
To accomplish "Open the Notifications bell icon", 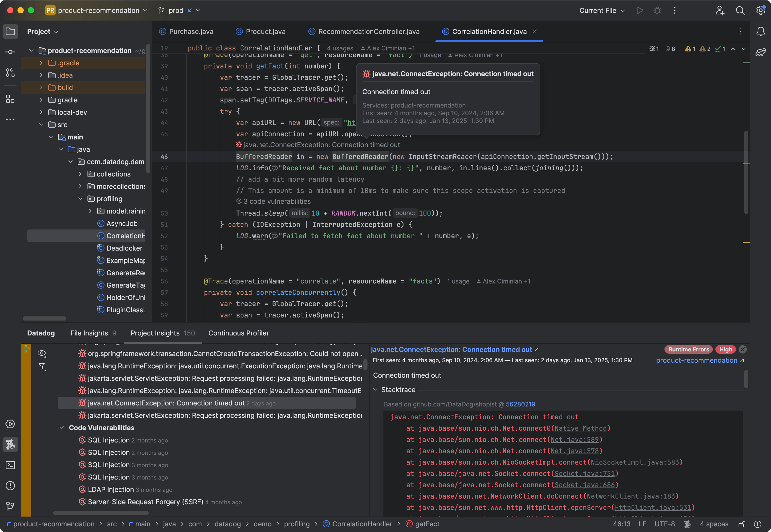I will coord(761,31).
